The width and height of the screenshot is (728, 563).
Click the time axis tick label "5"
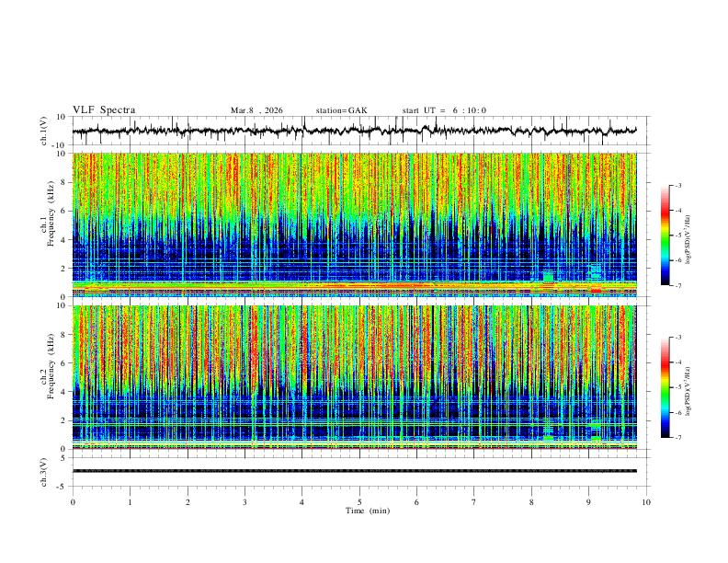point(359,502)
